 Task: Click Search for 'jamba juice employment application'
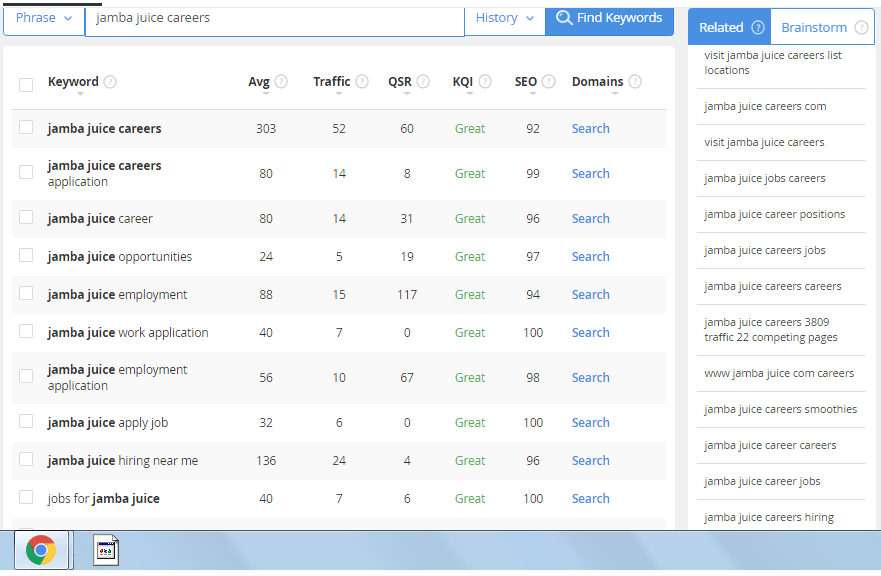591,378
